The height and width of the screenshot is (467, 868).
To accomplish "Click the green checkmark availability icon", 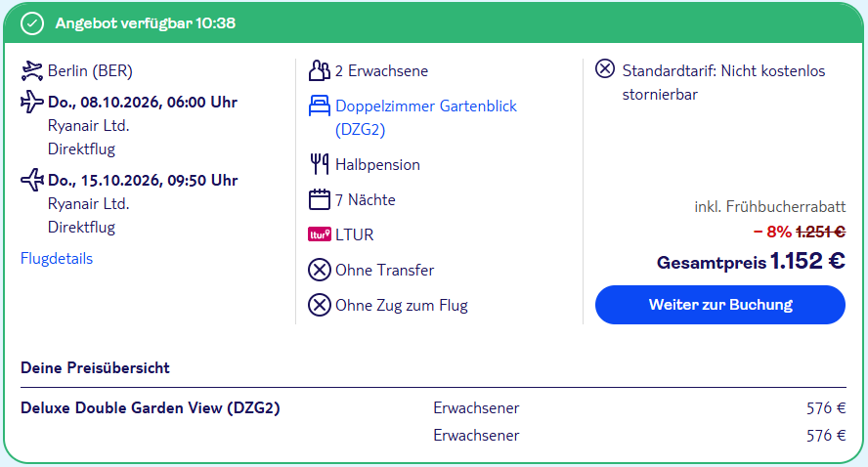I will [x=32, y=23].
